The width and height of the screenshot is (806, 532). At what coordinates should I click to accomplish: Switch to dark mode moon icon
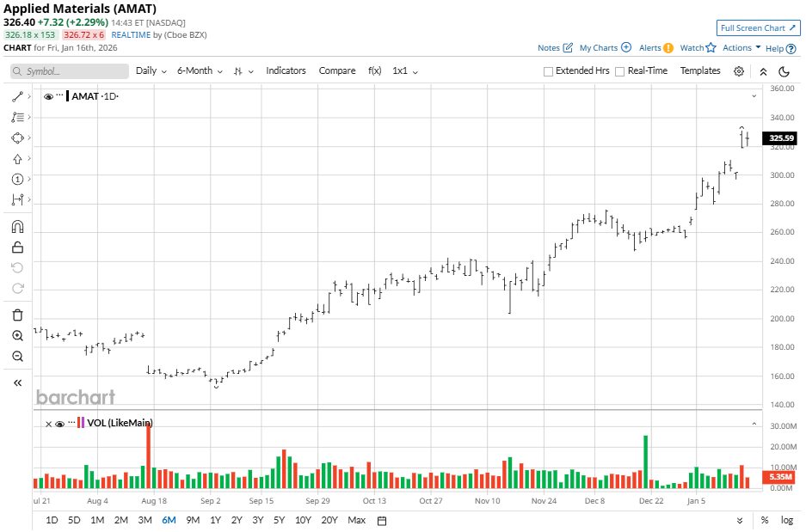[x=784, y=71]
